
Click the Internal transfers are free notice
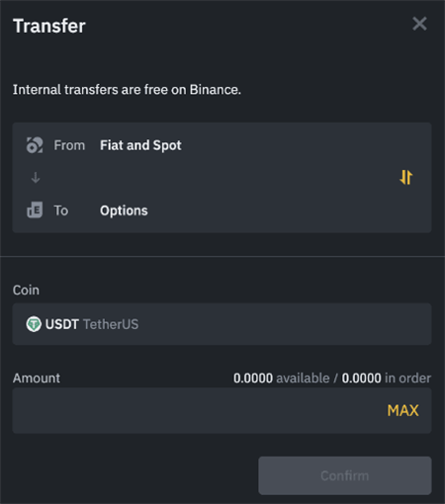(127, 90)
